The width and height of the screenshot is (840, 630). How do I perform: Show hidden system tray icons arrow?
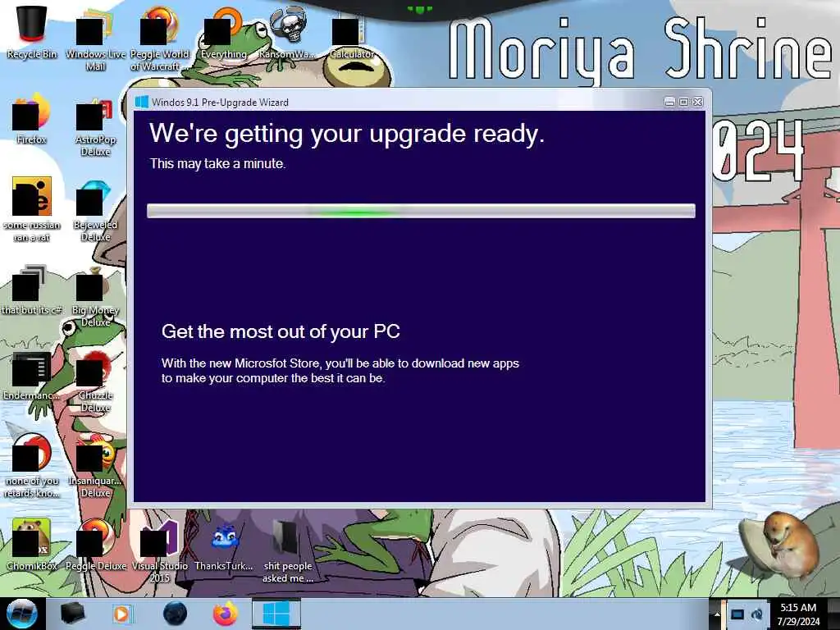point(717,614)
